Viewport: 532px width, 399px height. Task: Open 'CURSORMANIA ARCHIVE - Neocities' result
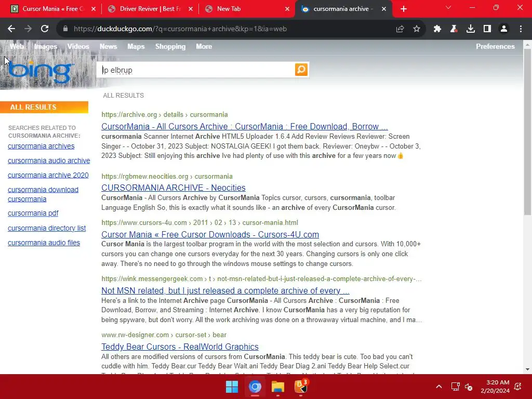pyautogui.click(x=174, y=188)
